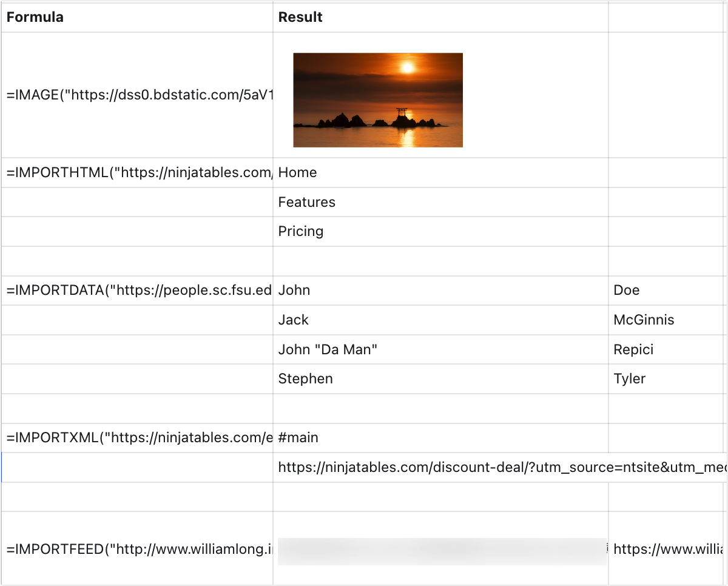Screen dimensions: 728x586
Task: Click the sunset image in the Result column
Action: click(377, 100)
